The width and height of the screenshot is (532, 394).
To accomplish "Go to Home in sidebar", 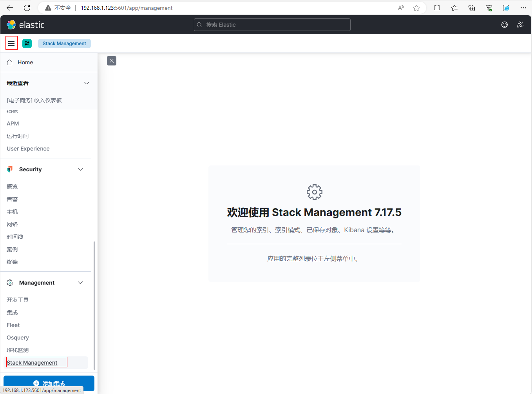I will tap(25, 62).
